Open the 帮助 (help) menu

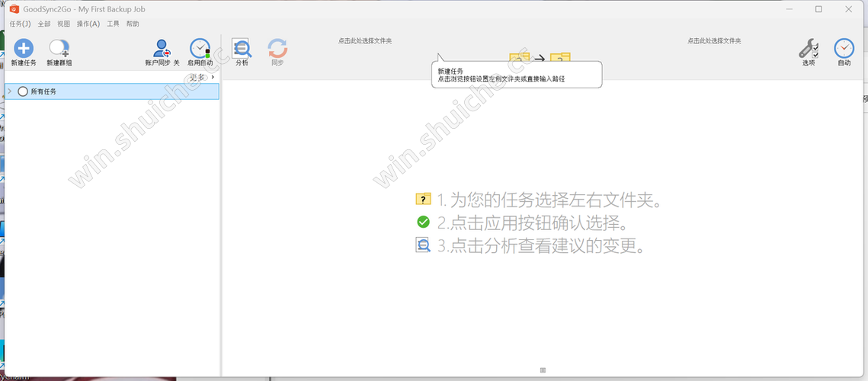(x=133, y=24)
